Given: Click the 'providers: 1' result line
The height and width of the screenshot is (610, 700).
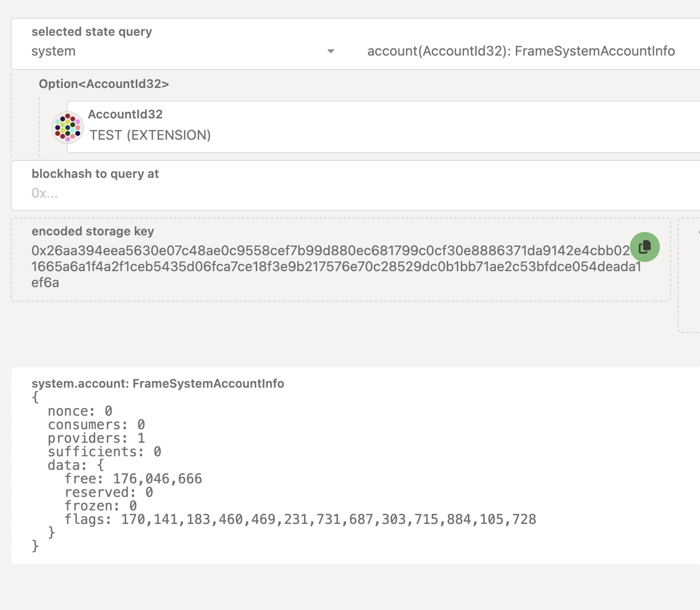Looking at the screenshot, I should coord(96,438).
